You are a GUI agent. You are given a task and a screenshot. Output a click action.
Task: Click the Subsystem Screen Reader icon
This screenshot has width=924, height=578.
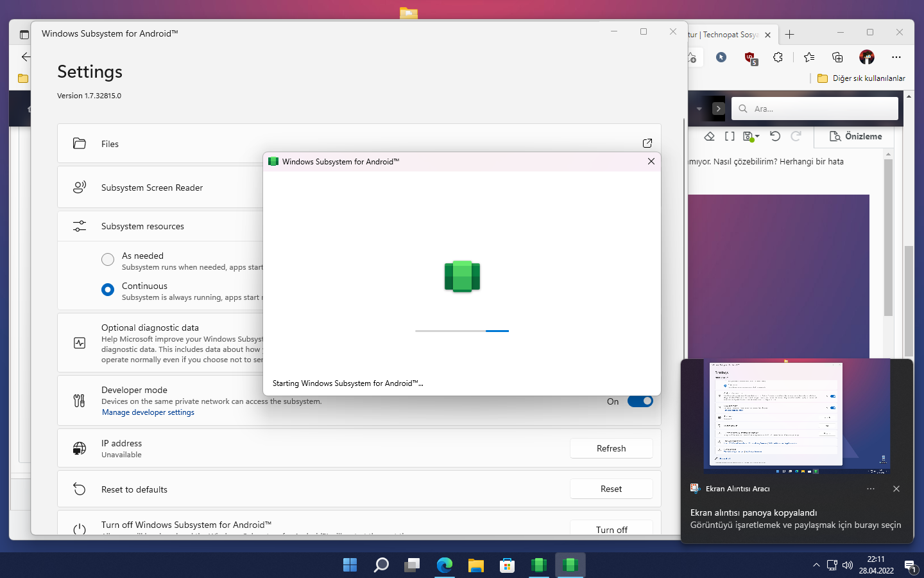click(80, 188)
